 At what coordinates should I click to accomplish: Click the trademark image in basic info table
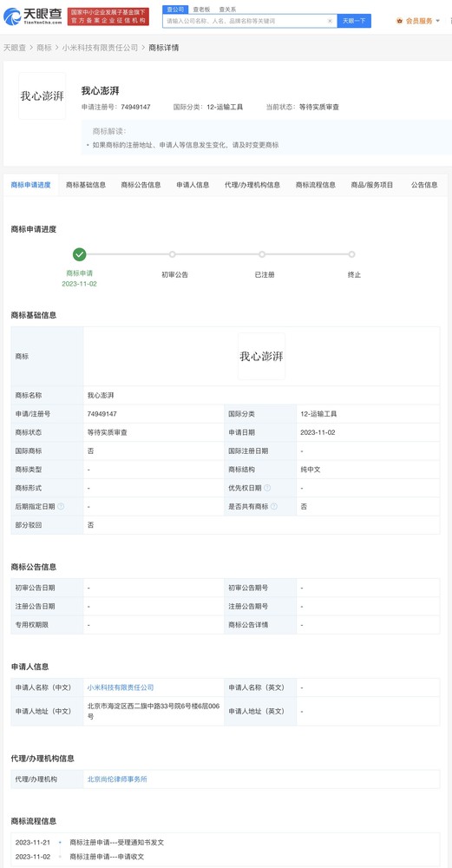(262, 356)
